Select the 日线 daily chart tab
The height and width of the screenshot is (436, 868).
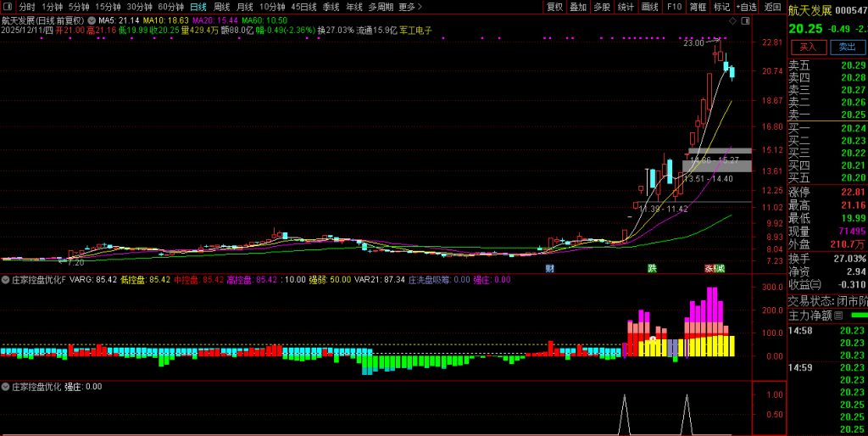point(198,7)
